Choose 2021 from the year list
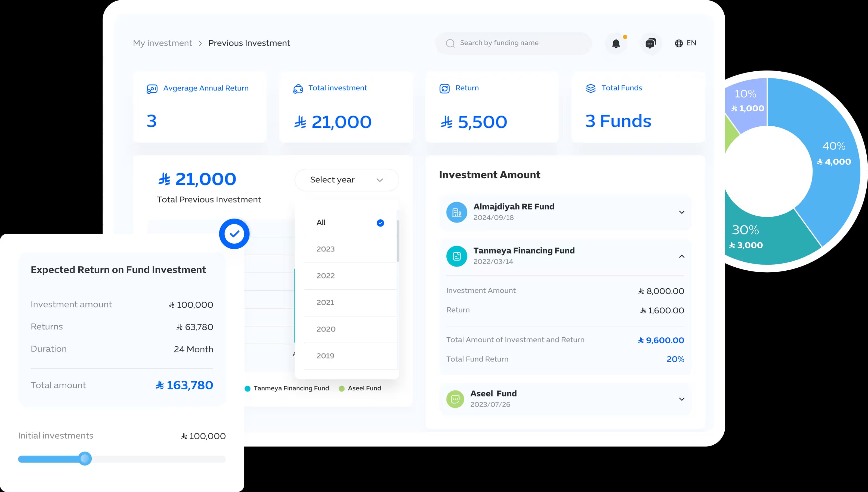Viewport: 868px width, 492px height. pos(350,302)
